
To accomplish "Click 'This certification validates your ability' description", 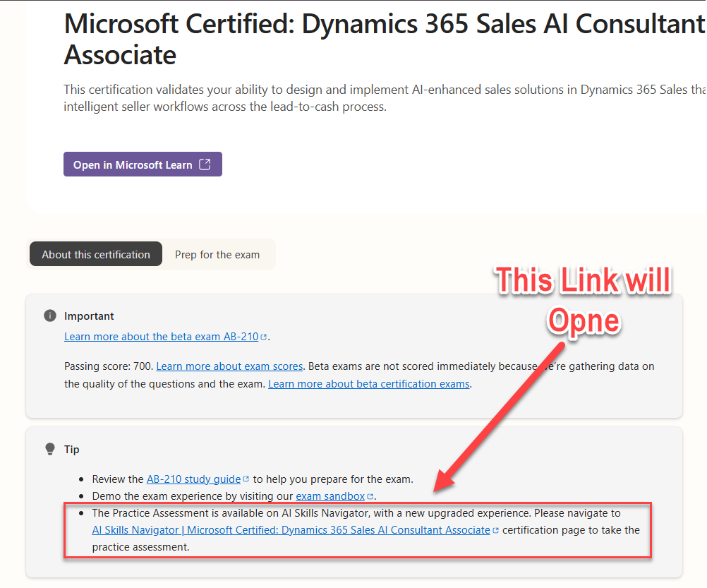I will pyautogui.click(x=384, y=98).
